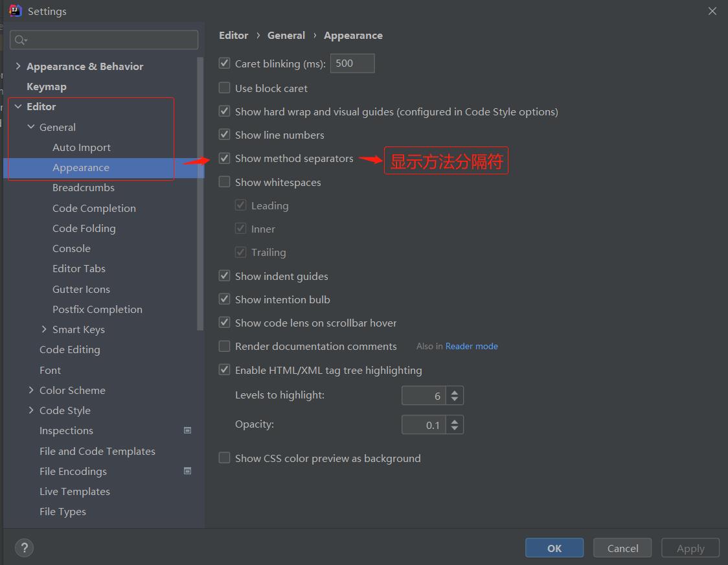Click the IntelliJ logo in title bar

[x=16, y=10]
